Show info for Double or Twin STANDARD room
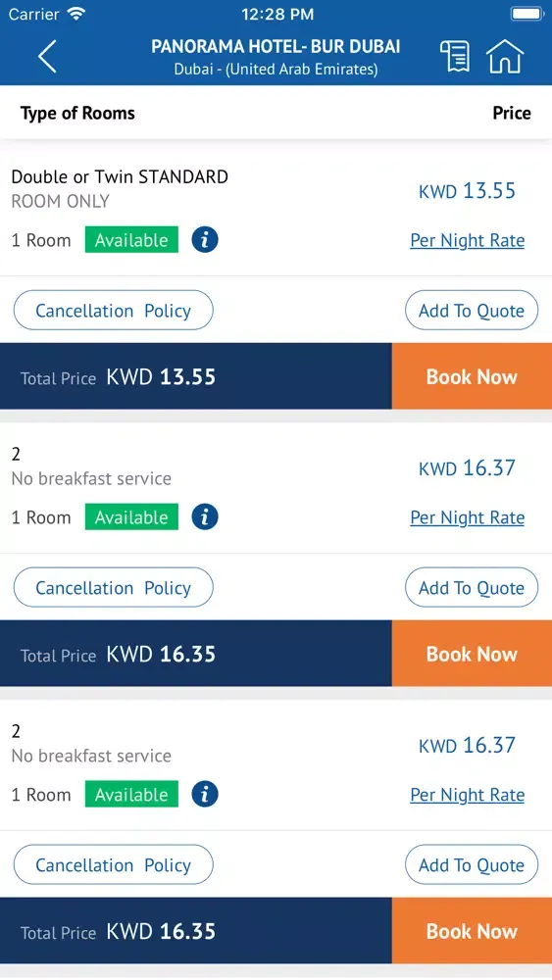552x980 pixels. pos(205,239)
